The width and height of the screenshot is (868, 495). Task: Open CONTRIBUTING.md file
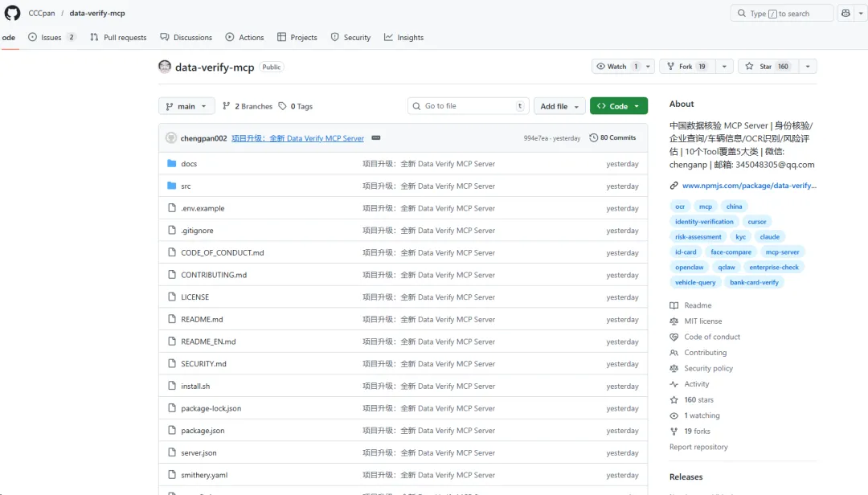[x=214, y=275]
